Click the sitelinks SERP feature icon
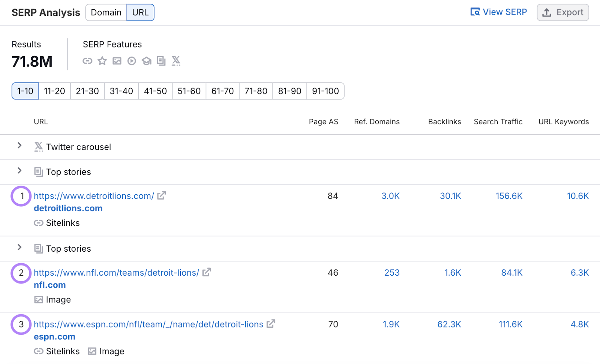 87,61
